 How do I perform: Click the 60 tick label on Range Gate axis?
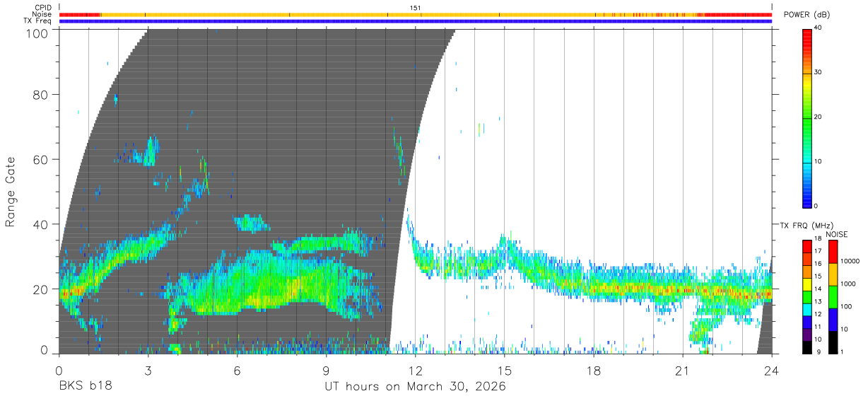click(40, 160)
